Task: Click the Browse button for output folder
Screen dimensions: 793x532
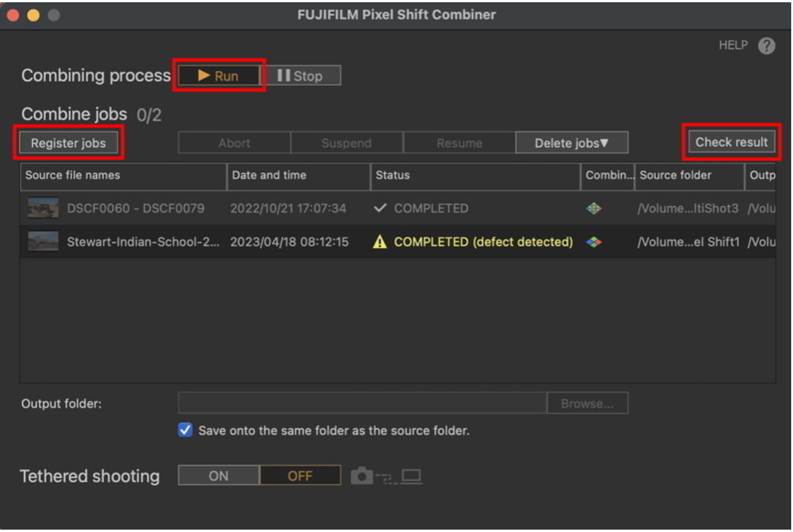Action: (x=587, y=403)
